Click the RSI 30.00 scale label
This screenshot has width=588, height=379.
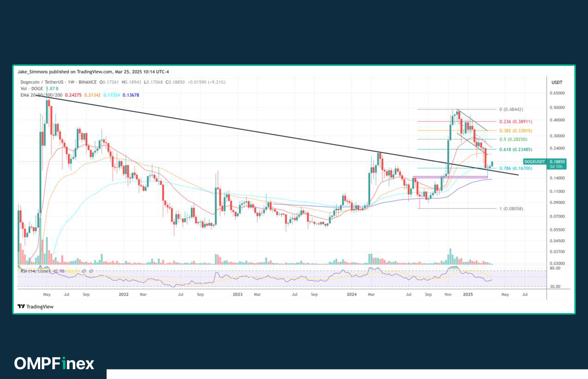pyautogui.click(x=555, y=287)
